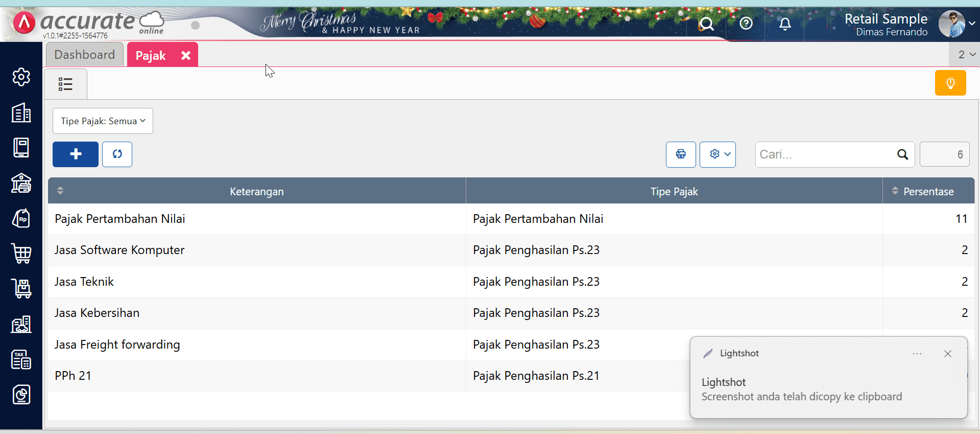The image size is (980, 434).
Task: Print the tax list
Action: pos(681,154)
